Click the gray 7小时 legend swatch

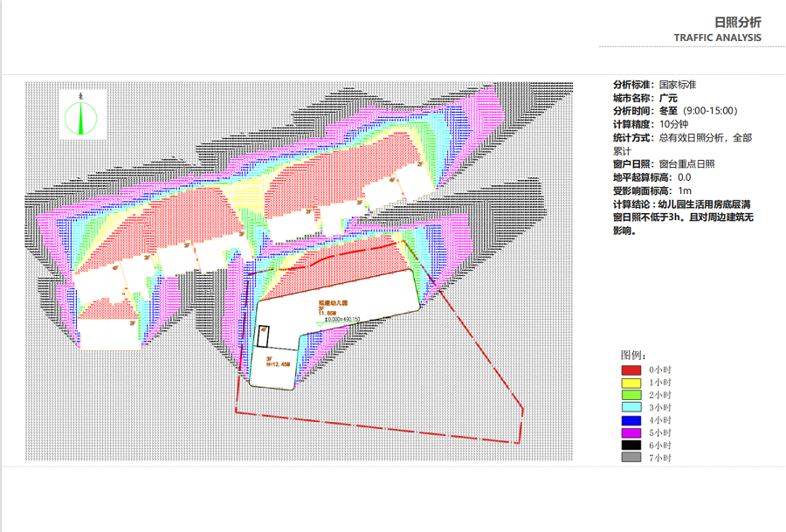pos(631,458)
